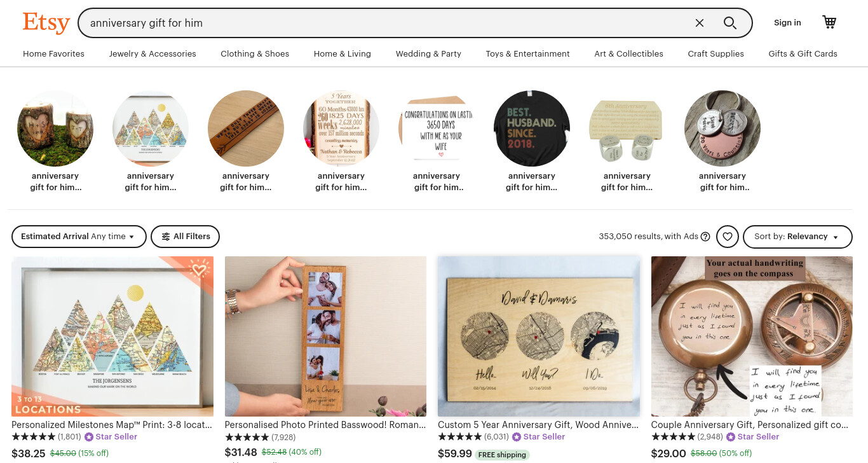
Task: Click the handwriting compass product image
Action: (x=752, y=336)
